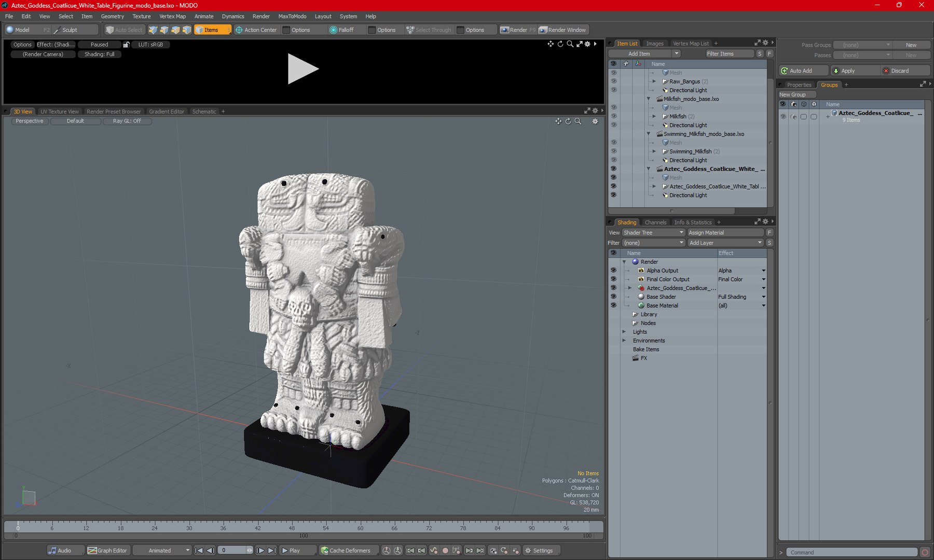
Task: Click the New Group button
Action: coord(797,95)
